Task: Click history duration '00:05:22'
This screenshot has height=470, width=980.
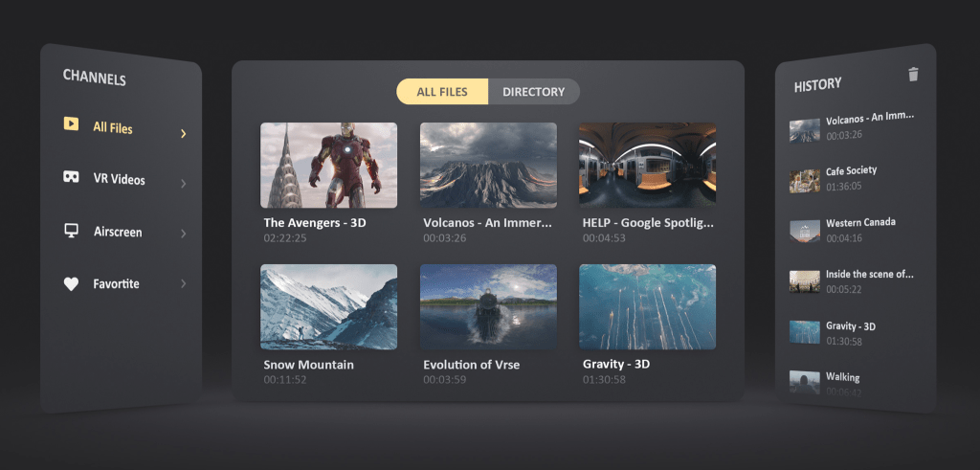Action: (x=844, y=289)
